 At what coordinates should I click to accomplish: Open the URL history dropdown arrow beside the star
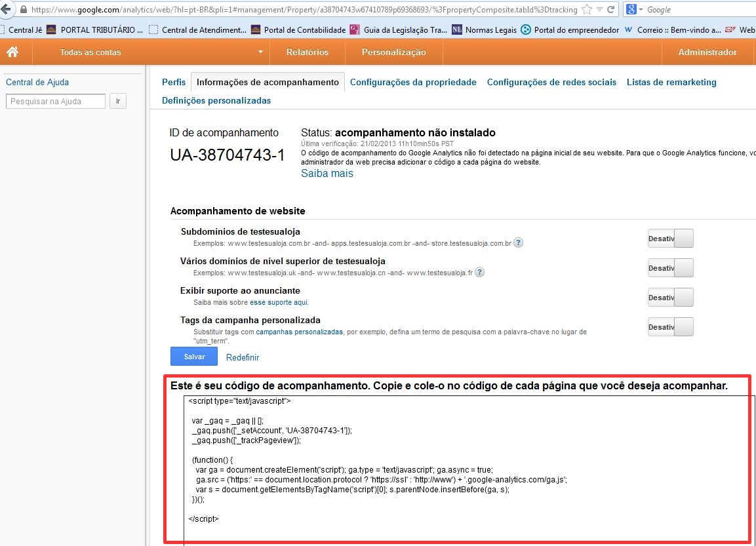pyautogui.click(x=599, y=9)
